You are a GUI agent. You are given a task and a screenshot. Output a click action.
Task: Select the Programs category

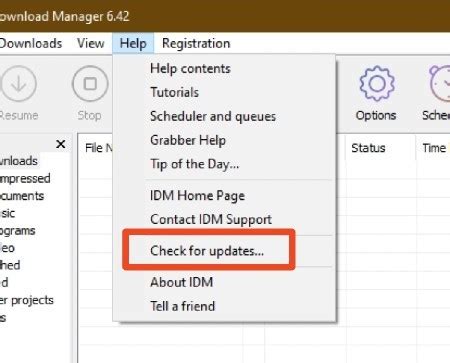tap(17, 231)
